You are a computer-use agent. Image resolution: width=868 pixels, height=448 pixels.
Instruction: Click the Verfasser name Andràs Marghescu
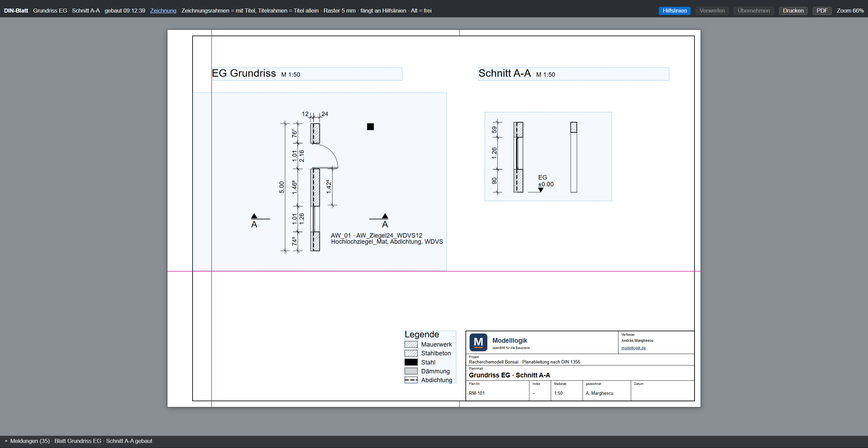click(637, 340)
